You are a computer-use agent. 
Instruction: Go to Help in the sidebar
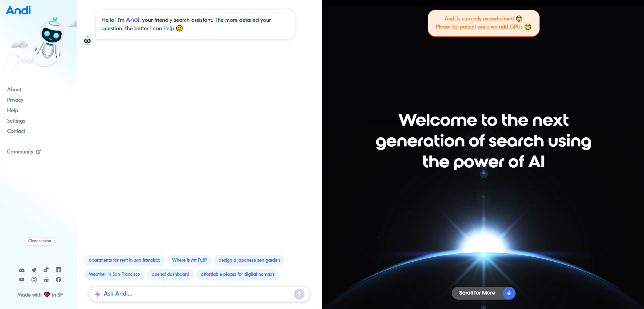tap(12, 110)
